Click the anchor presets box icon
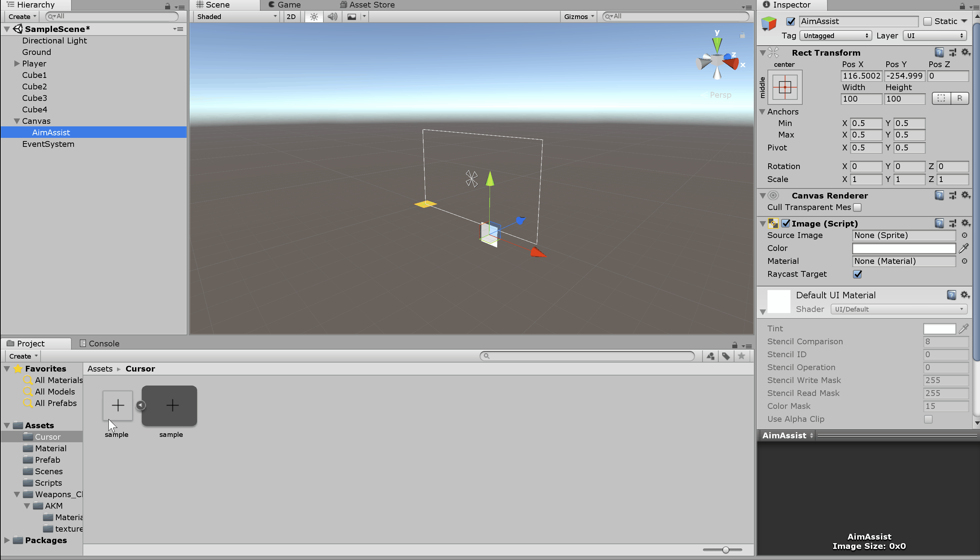 [785, 87]
